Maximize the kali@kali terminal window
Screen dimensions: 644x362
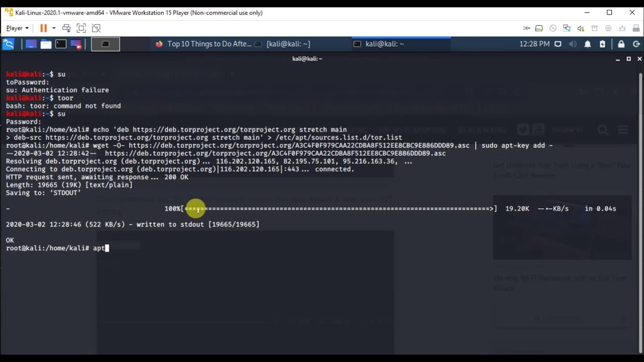point(628,59)
